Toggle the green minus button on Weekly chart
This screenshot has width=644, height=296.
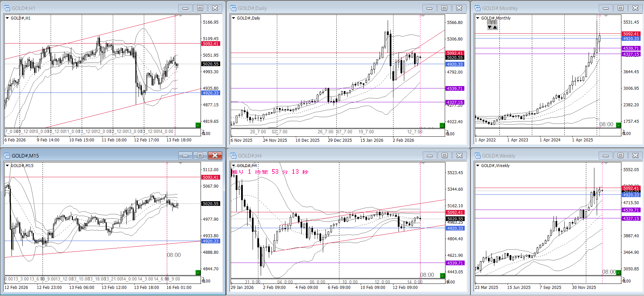coord(618,272)
